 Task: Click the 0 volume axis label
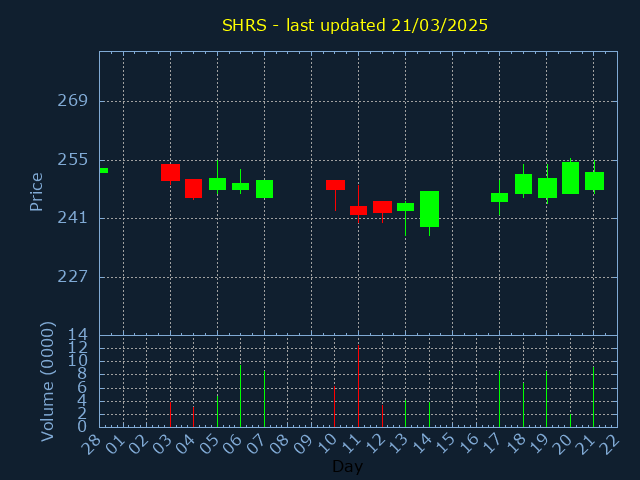(82, 427)
